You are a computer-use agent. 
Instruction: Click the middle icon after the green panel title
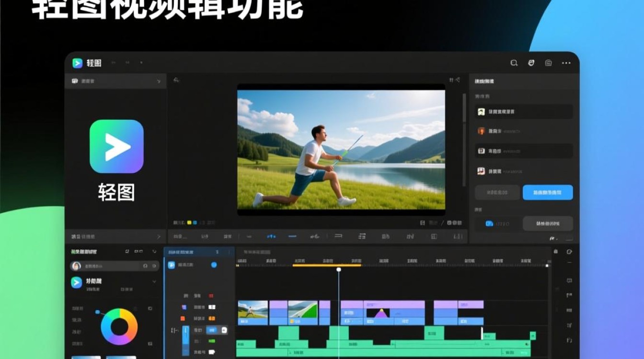(x=138, y=251)
